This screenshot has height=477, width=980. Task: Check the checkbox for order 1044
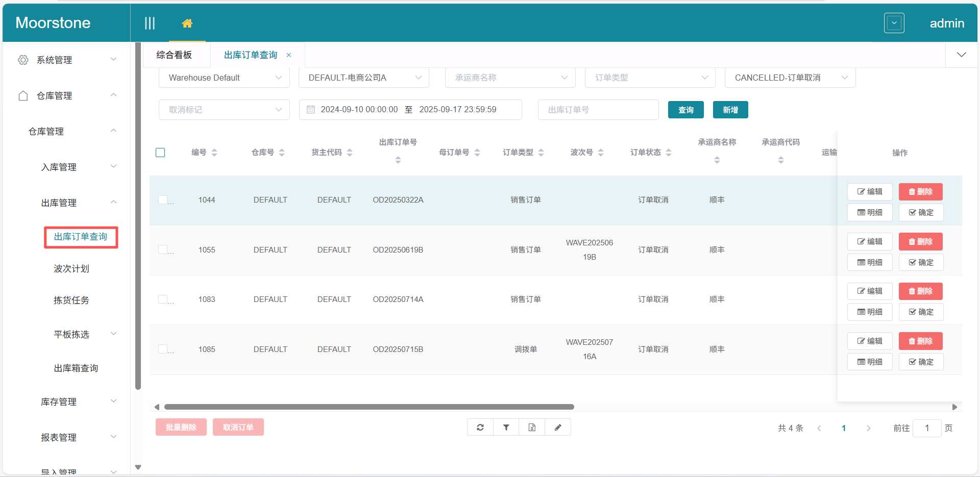[163, 199]
